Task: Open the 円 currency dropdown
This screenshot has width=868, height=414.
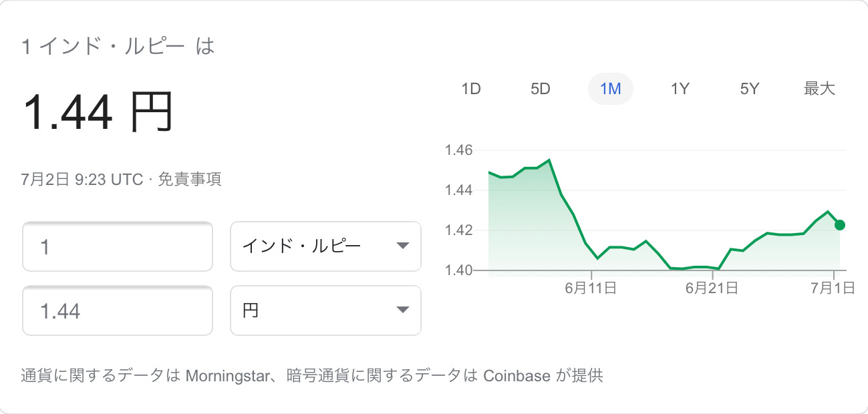Action: tap(325, 310)
